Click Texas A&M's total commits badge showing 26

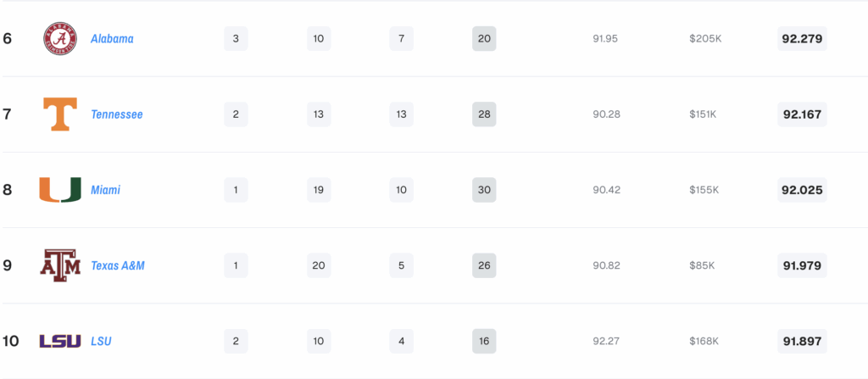point(484,265)
